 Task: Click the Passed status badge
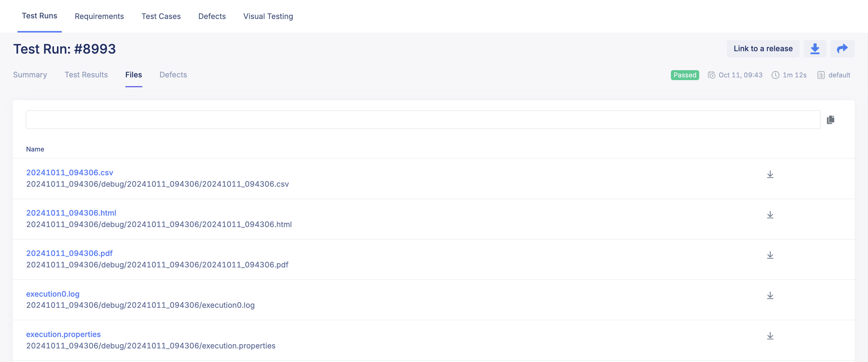tap(685, 75)
